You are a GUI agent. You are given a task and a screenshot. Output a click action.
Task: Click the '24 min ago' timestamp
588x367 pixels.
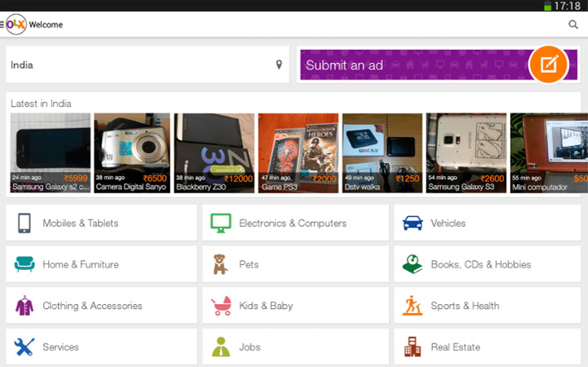[x=27, y=177]
